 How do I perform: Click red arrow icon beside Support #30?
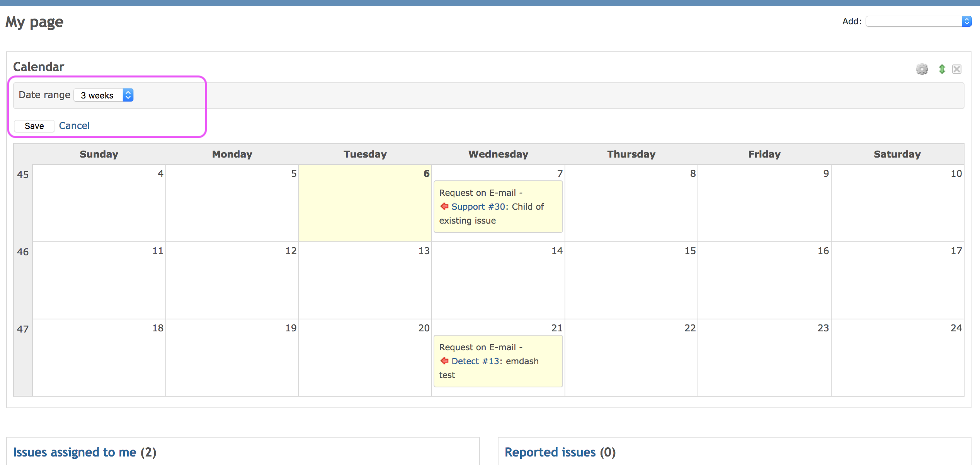[x=444, y=207]
